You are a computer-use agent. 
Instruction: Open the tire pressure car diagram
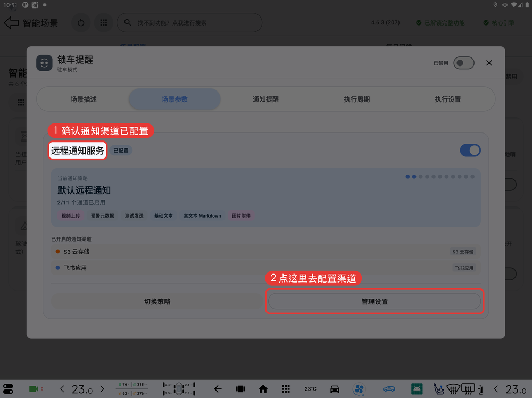point(179,389)
